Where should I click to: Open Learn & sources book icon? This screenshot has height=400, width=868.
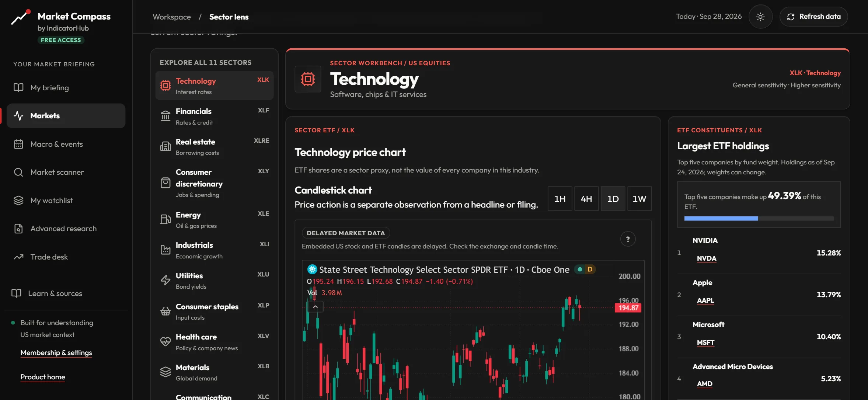[x=16, y=293]
